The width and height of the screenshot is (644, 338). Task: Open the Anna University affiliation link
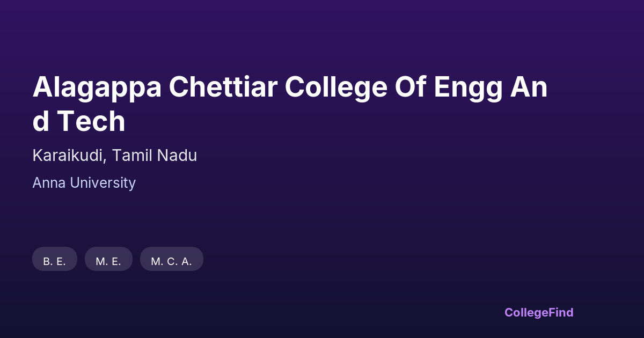(84, 183)
